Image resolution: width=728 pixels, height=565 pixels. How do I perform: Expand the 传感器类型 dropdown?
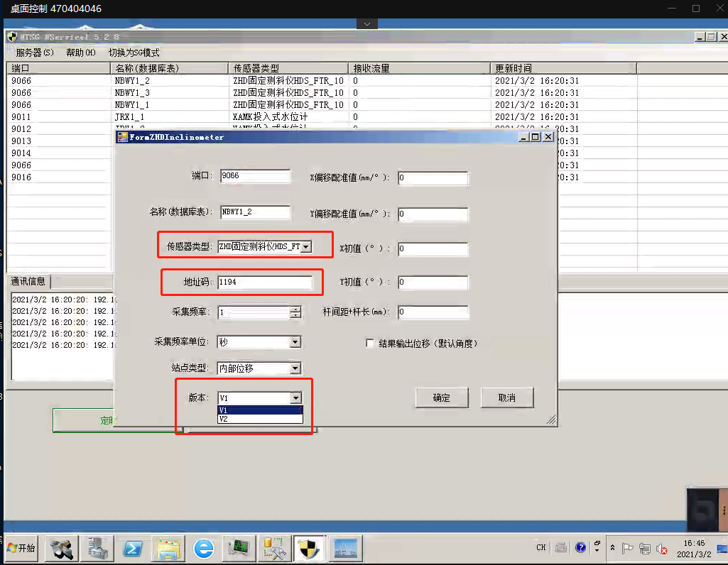tap(306, 247)
